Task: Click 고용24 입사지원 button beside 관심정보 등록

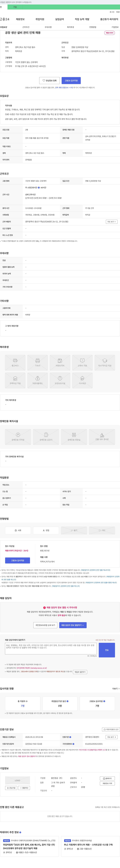Action: point(71,81)
